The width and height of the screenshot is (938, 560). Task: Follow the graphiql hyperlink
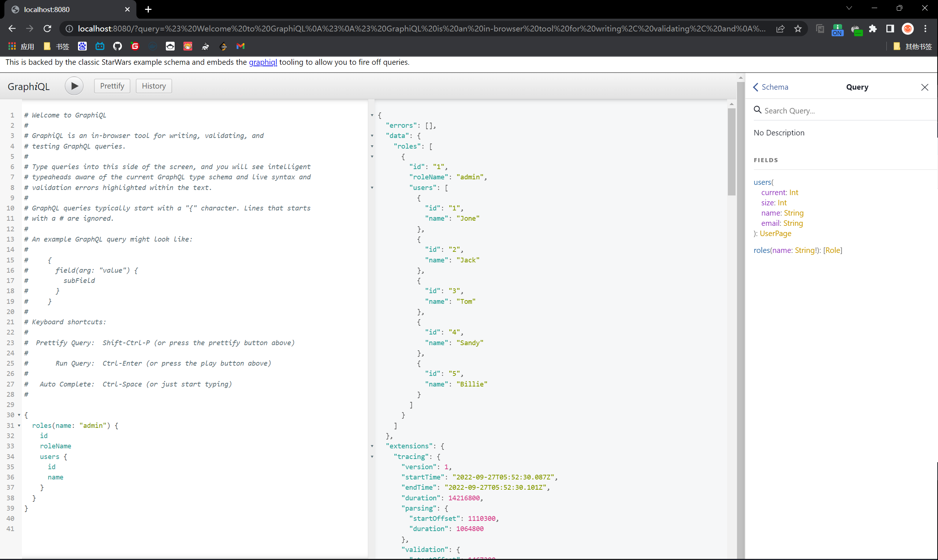click(x=263, y=62)
